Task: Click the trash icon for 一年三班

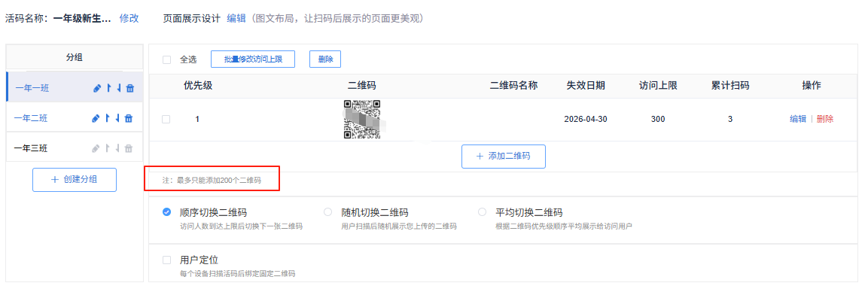Action: (x=129, y=148)
